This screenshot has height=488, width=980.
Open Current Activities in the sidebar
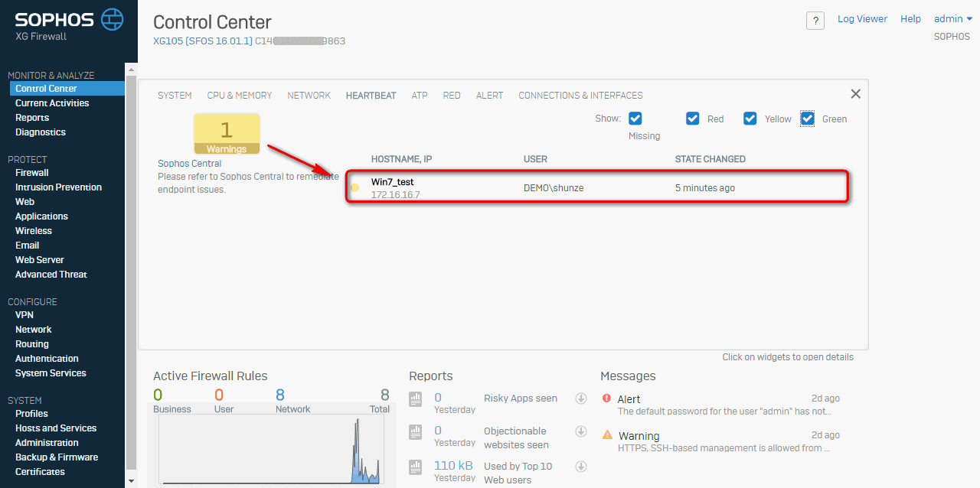pyautogui.click(x=52, y=103)
